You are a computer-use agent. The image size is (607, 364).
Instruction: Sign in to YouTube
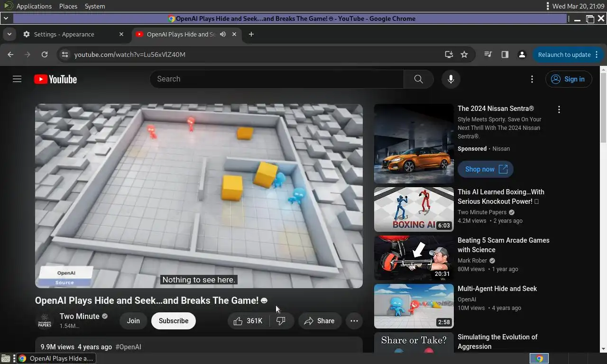(x=569, y=79)
